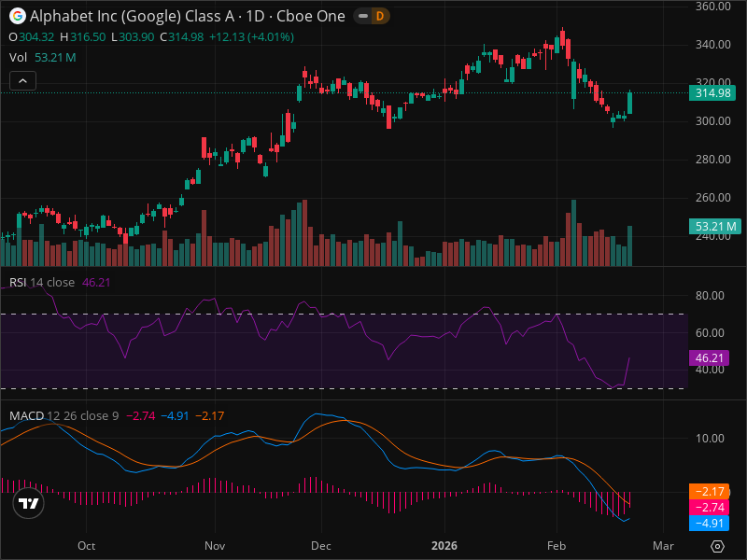Click the blue -4.91 MACD value label
The height and width of the screenshot is (560, 747).
click(709, 523)
